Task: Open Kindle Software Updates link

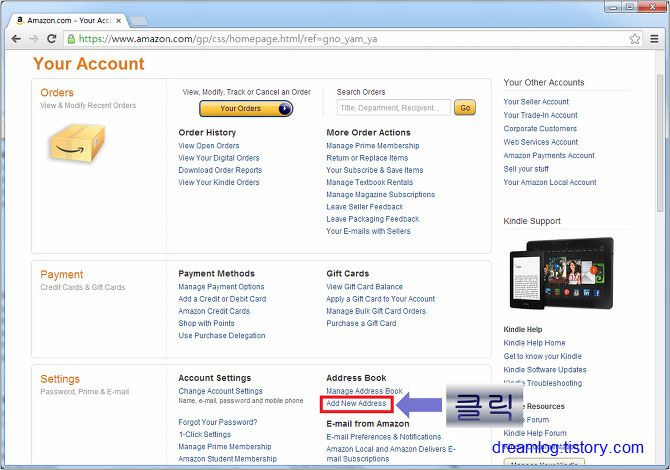Action: pos(545,370)
